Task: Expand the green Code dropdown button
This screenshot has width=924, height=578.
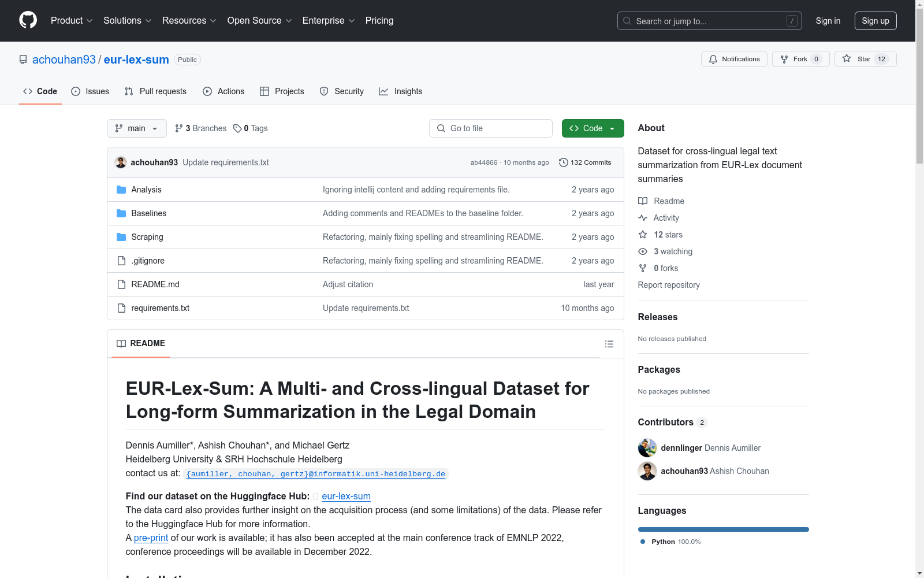Action: coord(593,128)
